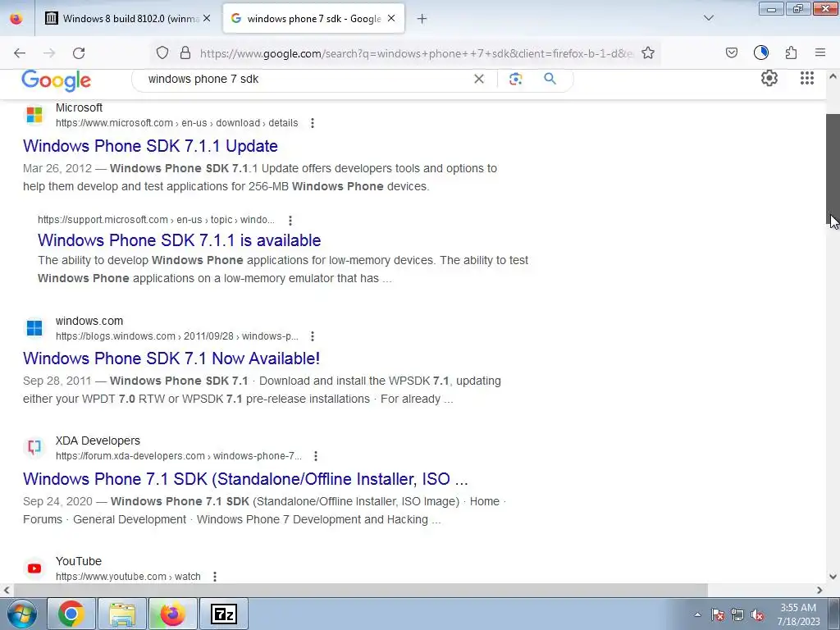The height and width of the screenshot is (630, 840).
Task: Go back using the back arrow
Action: point(20,53)
